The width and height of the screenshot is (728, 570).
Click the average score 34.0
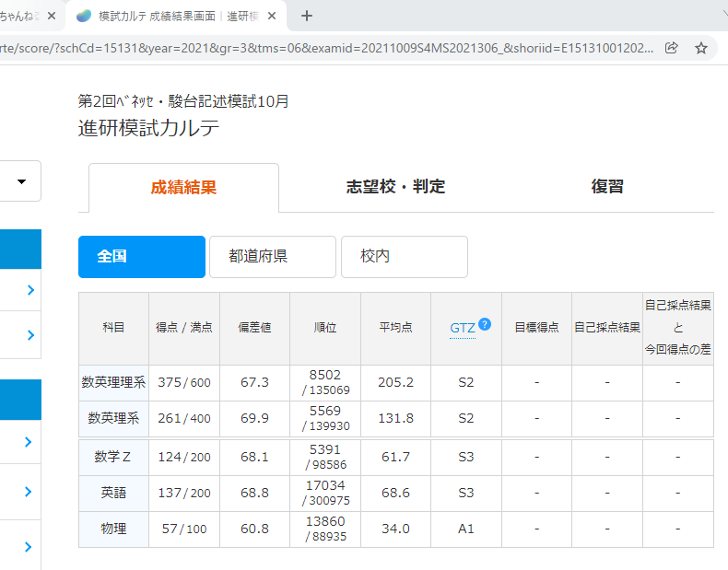tap(395, 529)
